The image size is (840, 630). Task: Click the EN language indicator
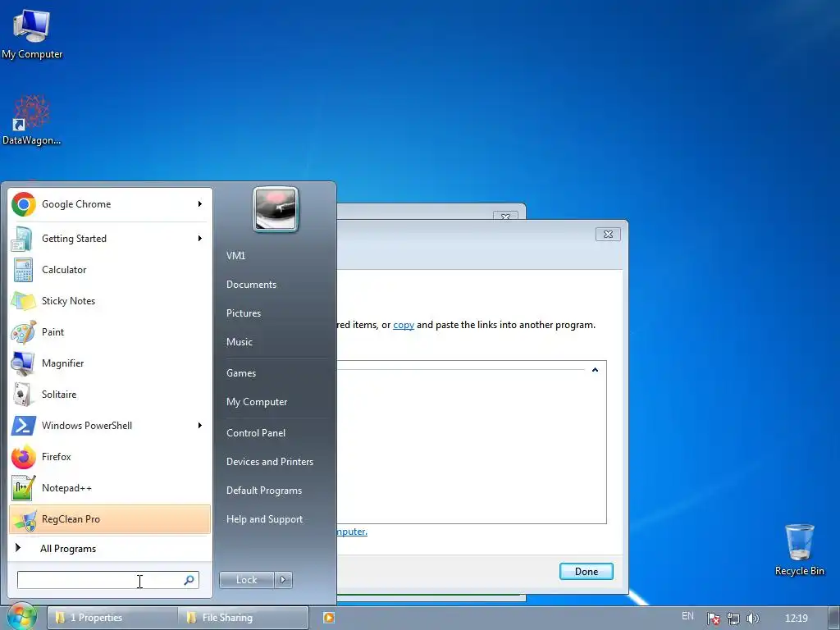pyautogui.click(x=687, y=616)
